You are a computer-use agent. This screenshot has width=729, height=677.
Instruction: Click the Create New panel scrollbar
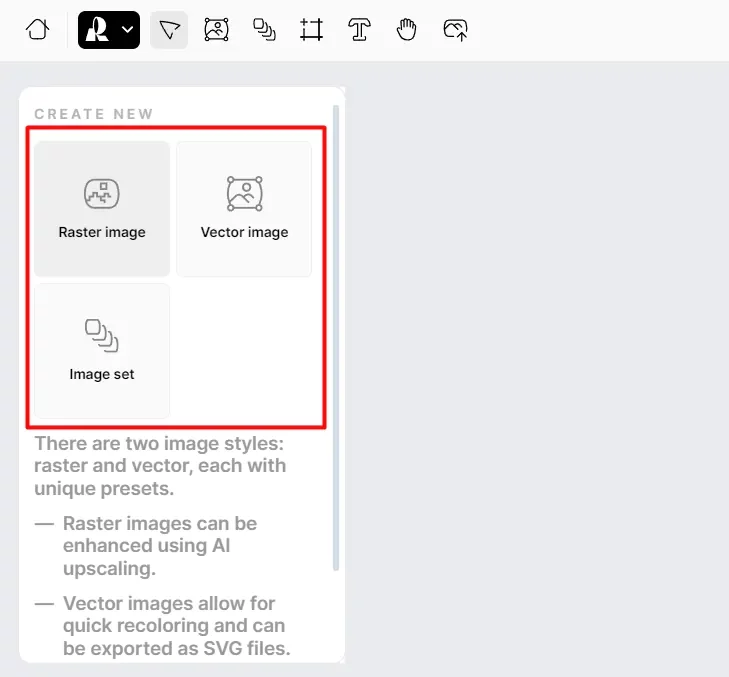pos(336,338)
